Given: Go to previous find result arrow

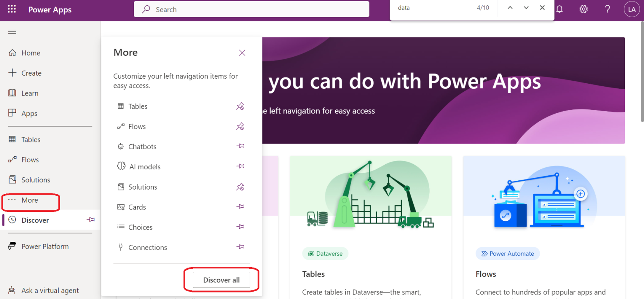Looking at the screenshot, I should coord(510,8).
